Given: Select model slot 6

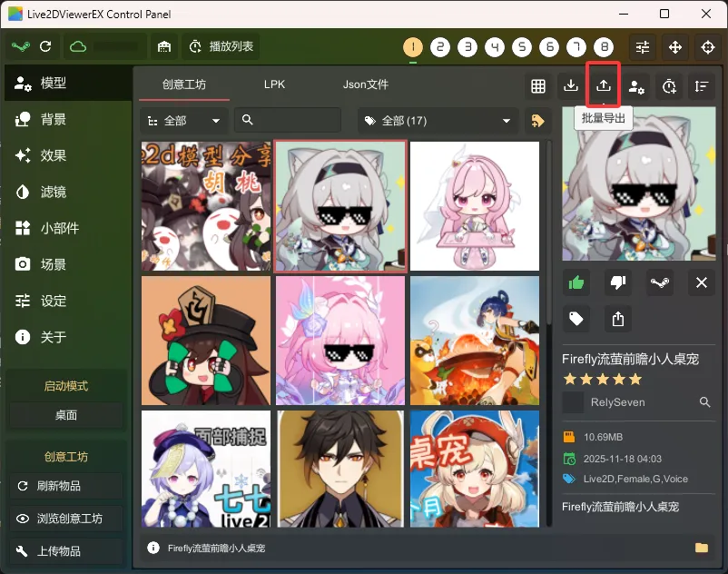Looking at the screenshot, I should 549,47.
